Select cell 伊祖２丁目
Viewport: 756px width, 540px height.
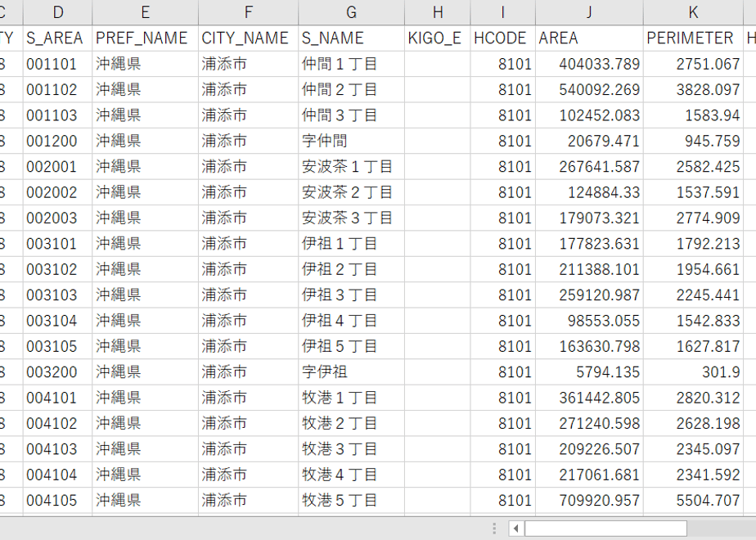click(352, 269)
